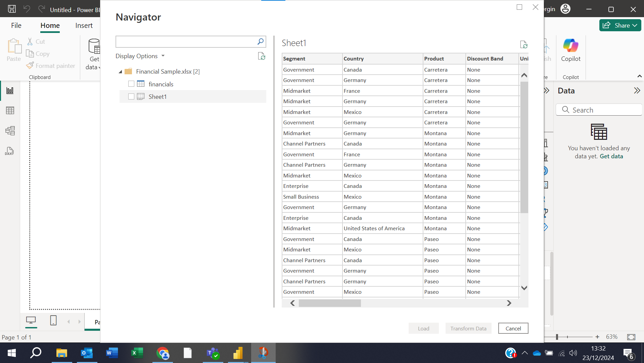Open Word from the taskbar
Viewport: 644px width, 363px height.
click(x=112, y=353)
